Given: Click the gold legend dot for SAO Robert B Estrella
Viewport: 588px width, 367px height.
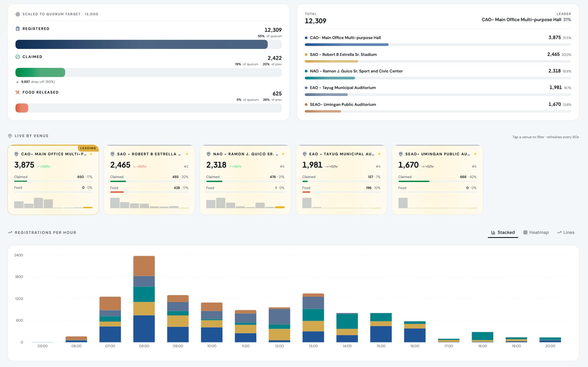Looking at the screenshot, I should tap(306, 54).
